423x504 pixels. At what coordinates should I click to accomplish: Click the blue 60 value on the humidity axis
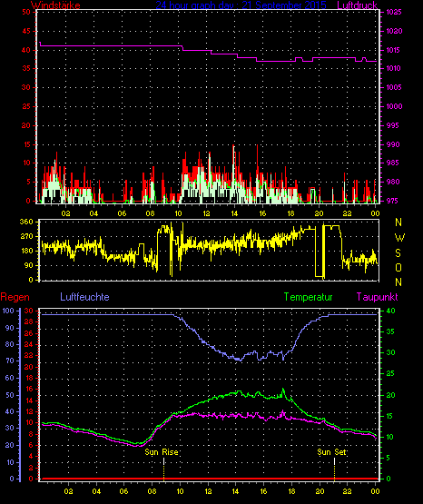[10, 378]
